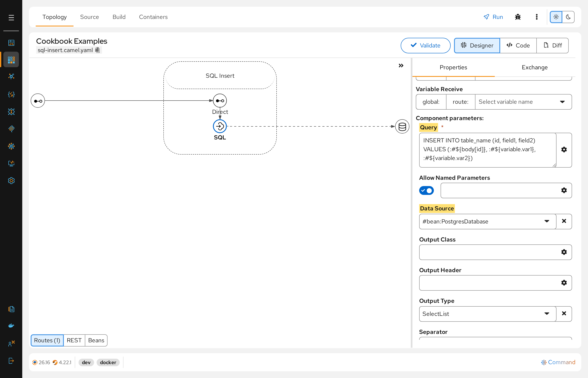Click the external direct endpoint node
This screenshot has width=588, height=378.
click(38, 101)
